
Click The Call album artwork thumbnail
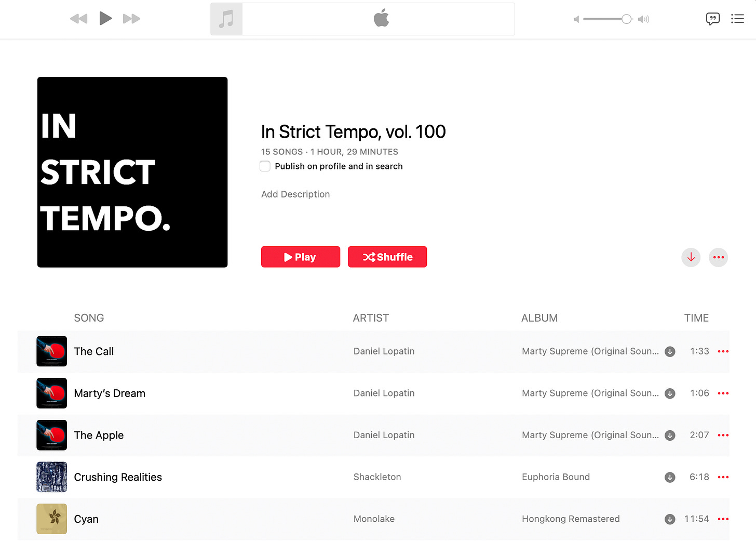52,351
